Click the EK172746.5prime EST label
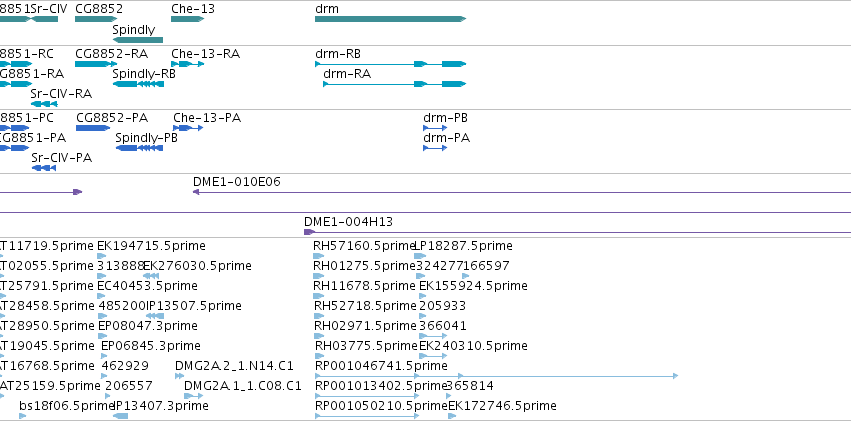Screen dimensions: 851x421 (x=502, y=406)
